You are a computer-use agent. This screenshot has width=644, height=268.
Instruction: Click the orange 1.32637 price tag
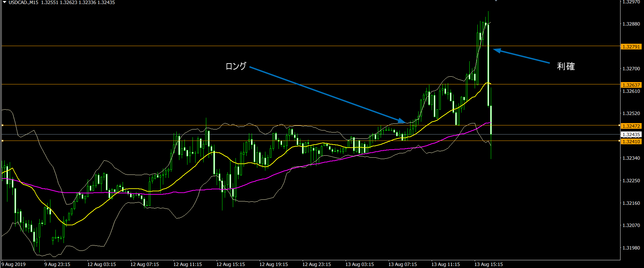pos(631,85)
